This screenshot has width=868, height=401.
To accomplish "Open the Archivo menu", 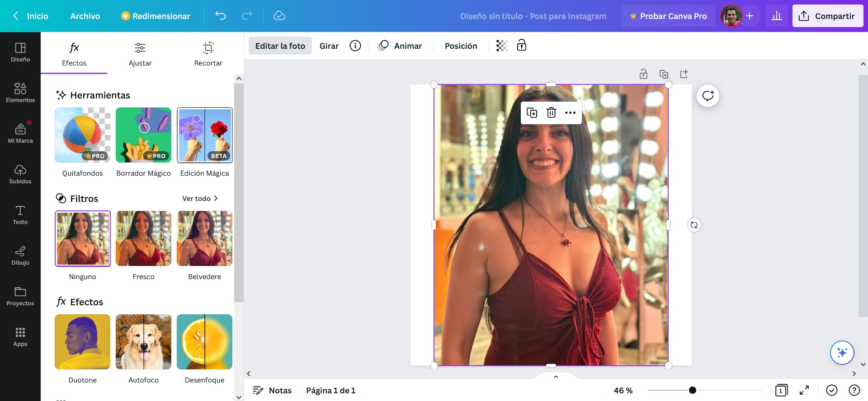I will click(x=85, y=16).
